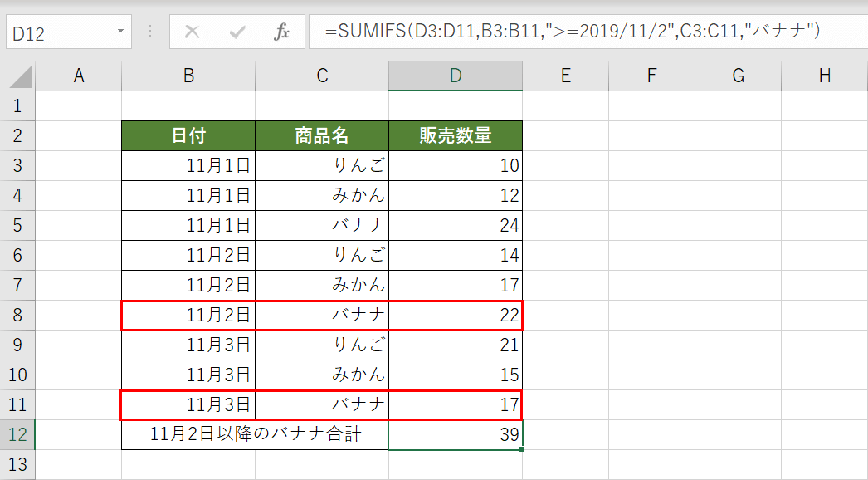Select column header D
868x480 pixels.
tap(455, 75)
